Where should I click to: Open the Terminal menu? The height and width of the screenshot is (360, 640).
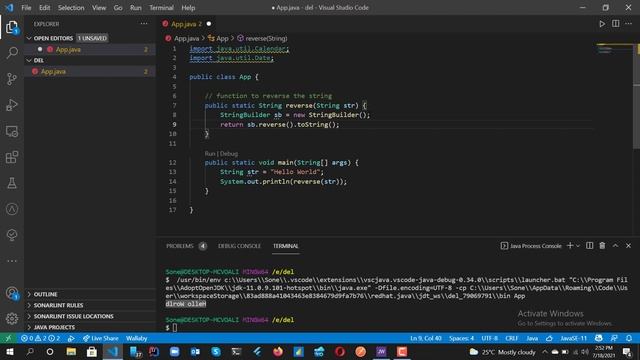coord(161,7)
